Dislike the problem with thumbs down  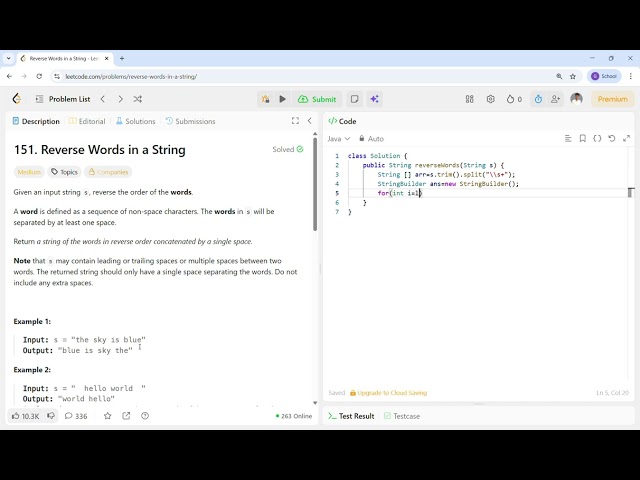(51, 416)
